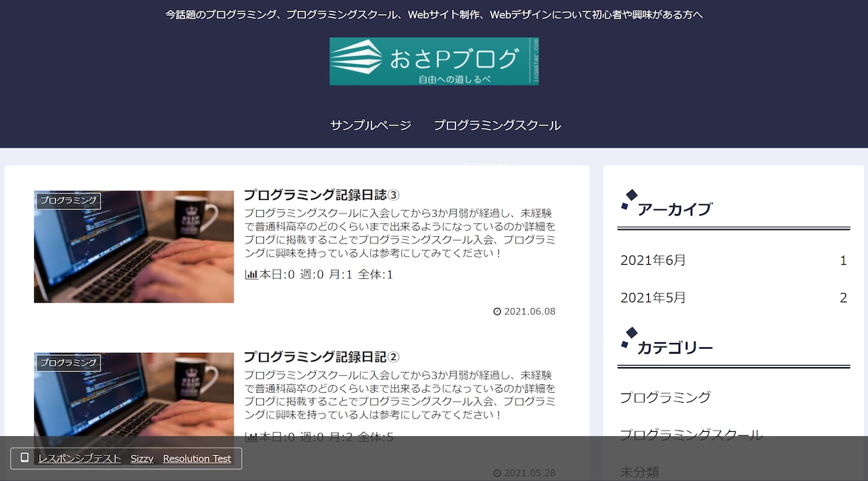Click the clock icon next to 2021.06.08
The image size is (868, 481).
[x=497, y=312]
